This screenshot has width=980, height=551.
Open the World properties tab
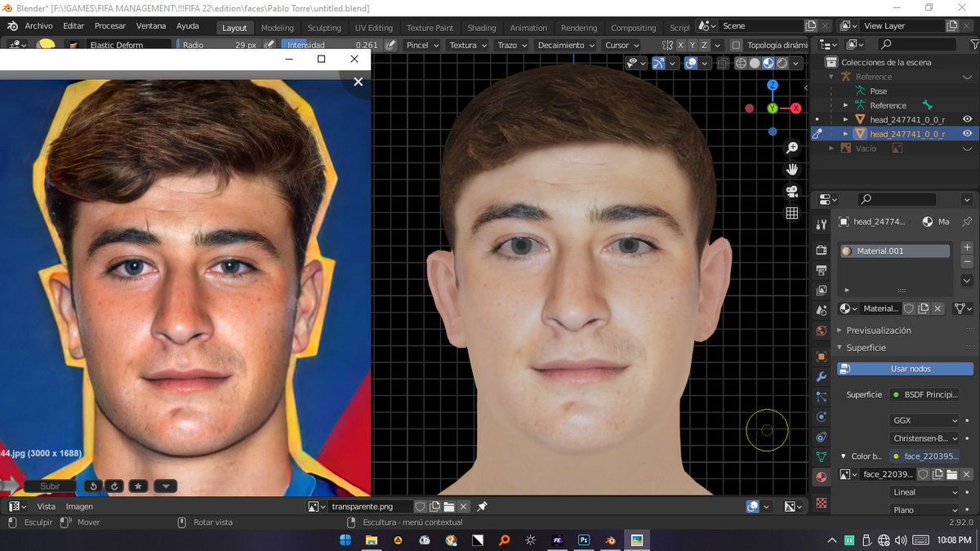pos(821,331)
